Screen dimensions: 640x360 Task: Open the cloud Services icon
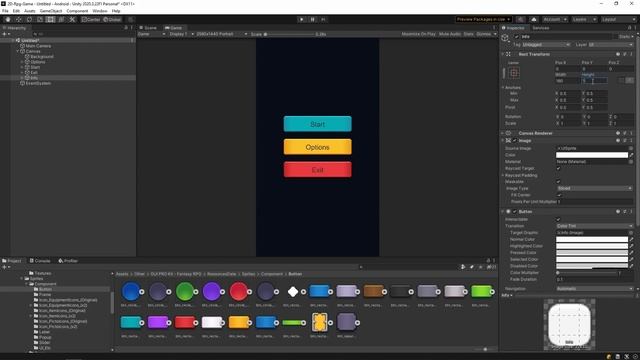[x=533, y=19]
